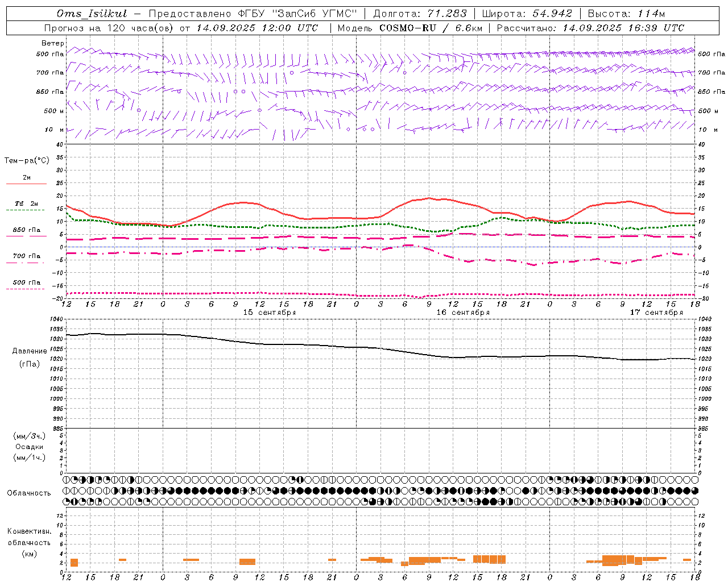Click the '15 сентября' date label

pyautogui.click(x=270, y=313)
